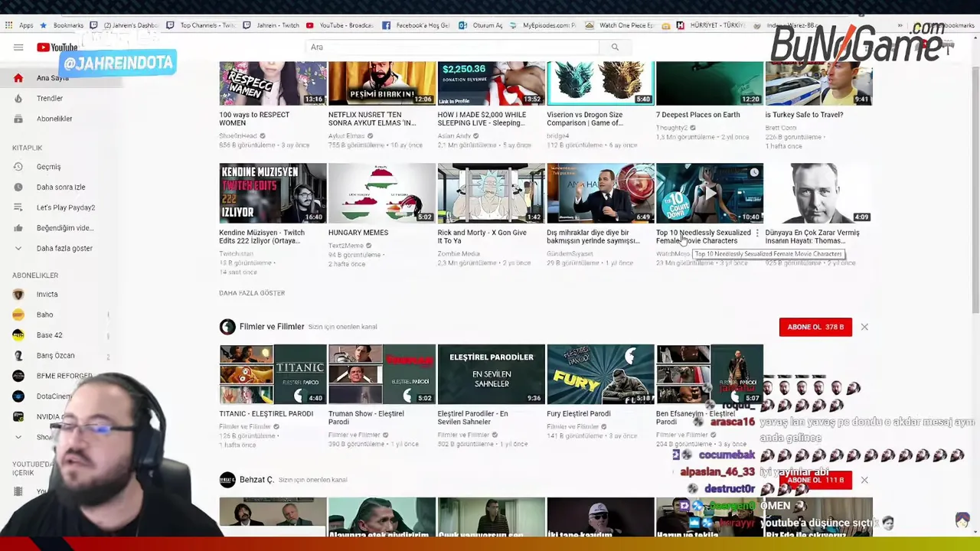Open TITANIC - ELEŞTİREL PARODİ thumbnail
The image size is (980, 551).
point(273,374)
